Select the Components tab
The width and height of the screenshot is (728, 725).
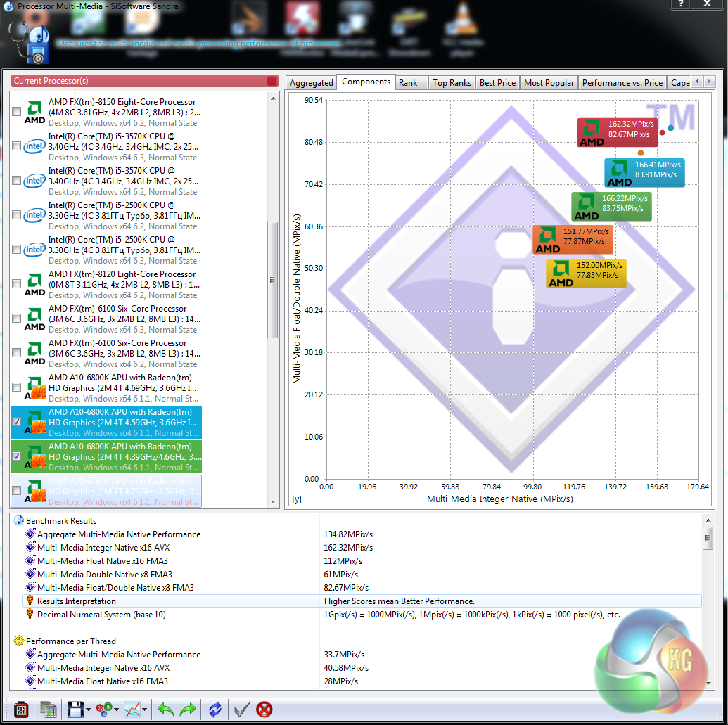click(366, 82)
